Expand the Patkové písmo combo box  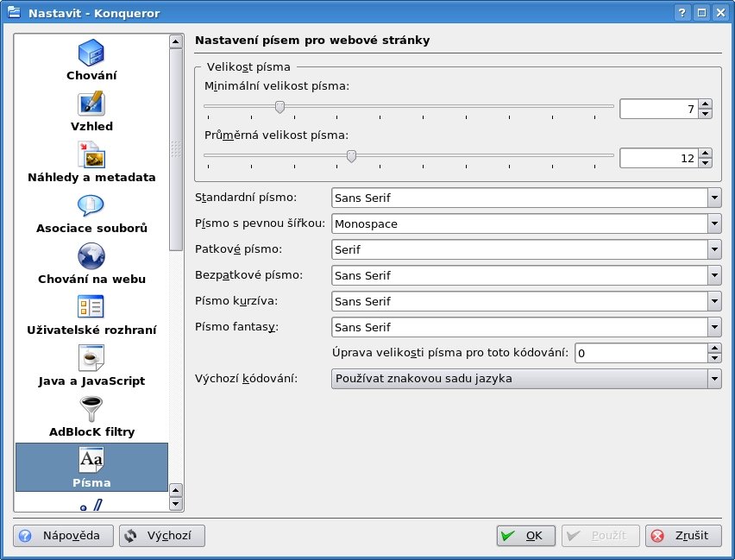[x=526, y=249]
